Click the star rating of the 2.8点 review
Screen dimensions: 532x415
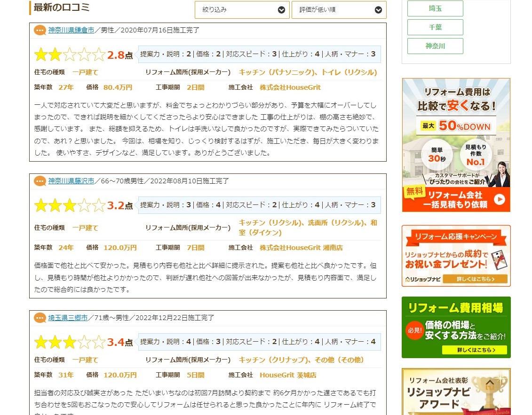(70, 55)
